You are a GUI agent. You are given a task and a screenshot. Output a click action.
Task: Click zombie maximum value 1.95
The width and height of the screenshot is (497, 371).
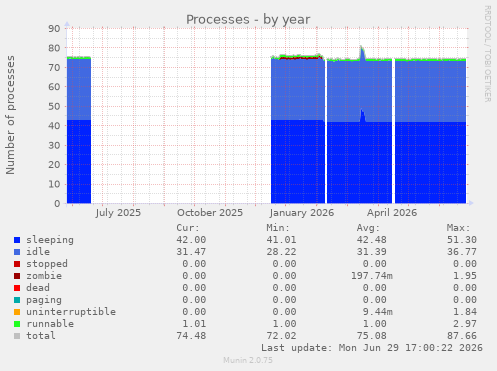pos(465,276)
